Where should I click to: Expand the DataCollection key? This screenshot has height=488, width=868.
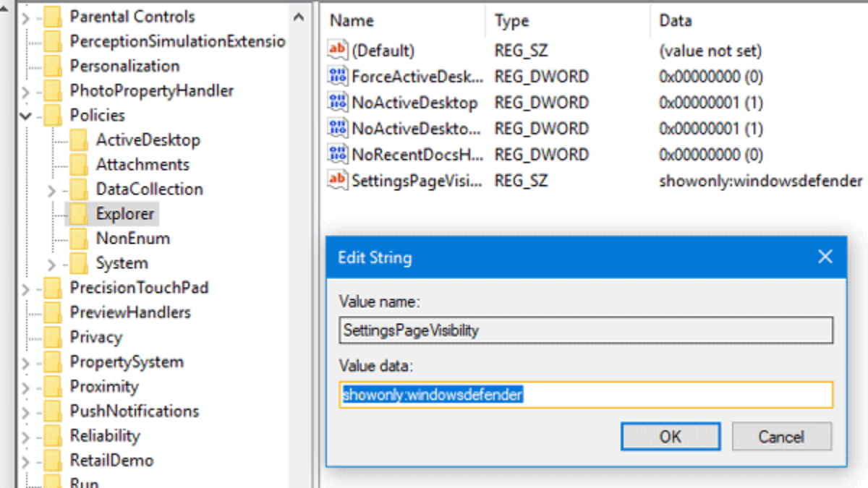click(x=51, y=190)
